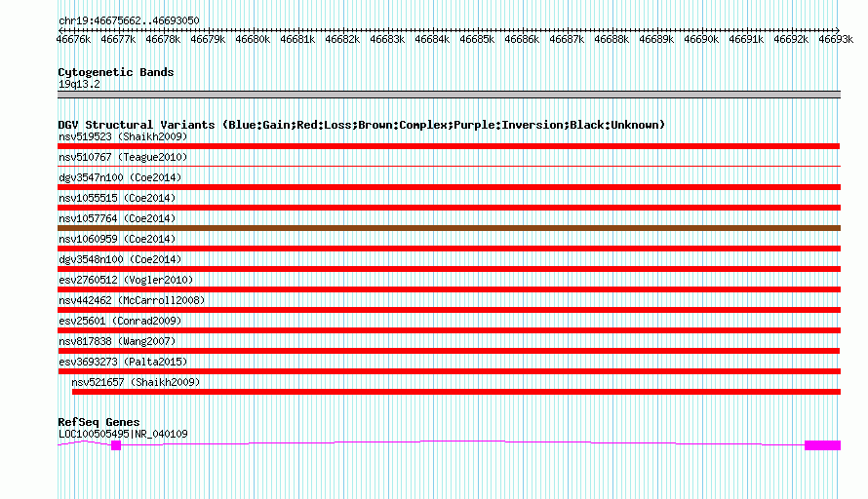
Task: Click the 46692k ruler tick label
Action: [791, 40]
